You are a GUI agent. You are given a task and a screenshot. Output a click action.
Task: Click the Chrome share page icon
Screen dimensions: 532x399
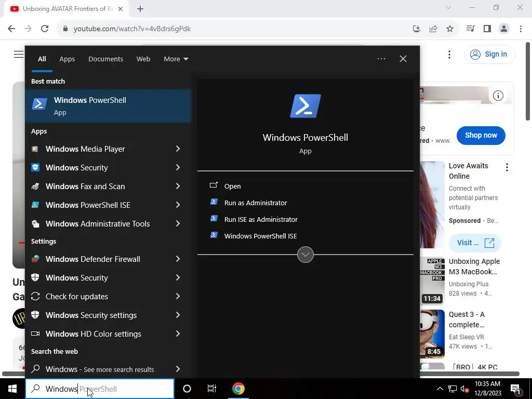point(433,29)
